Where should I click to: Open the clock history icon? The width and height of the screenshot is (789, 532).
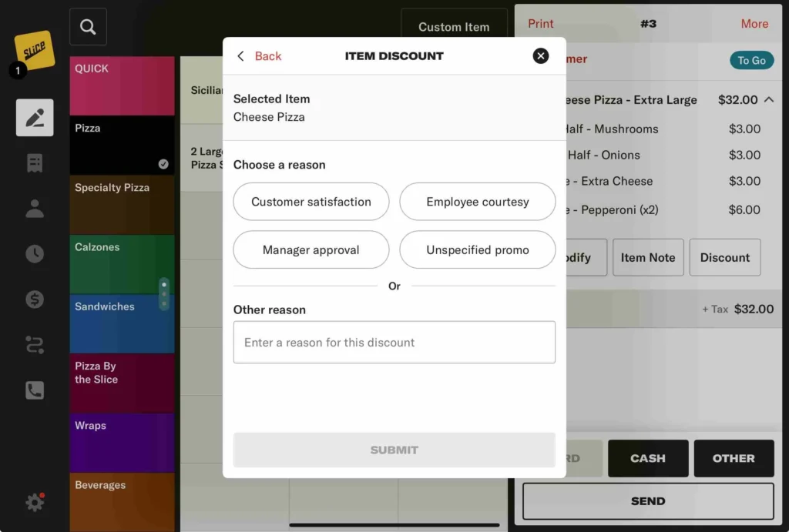pyautogui.click(x=35, y=254)
